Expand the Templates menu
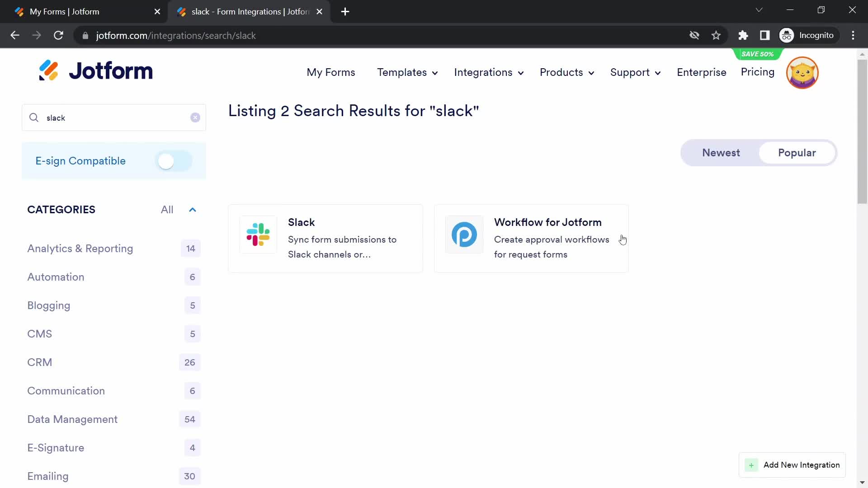 tap(407, 72)
